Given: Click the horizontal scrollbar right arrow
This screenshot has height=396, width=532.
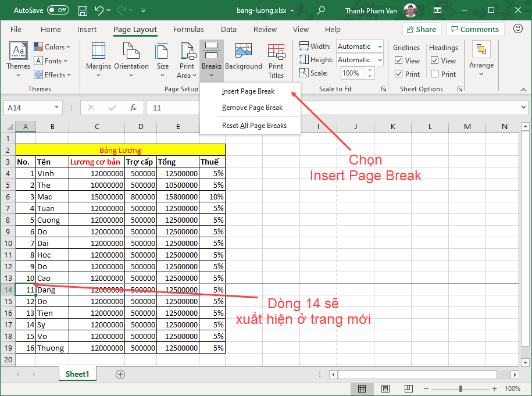Looking at the screenshot, I should click(x=515, y=374).
